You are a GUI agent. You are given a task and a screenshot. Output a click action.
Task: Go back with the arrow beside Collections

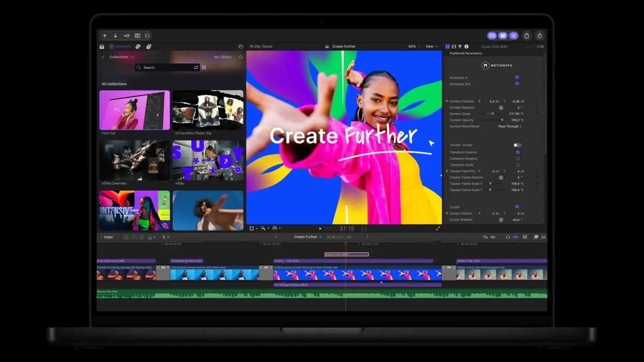click(x=103, y=57)
